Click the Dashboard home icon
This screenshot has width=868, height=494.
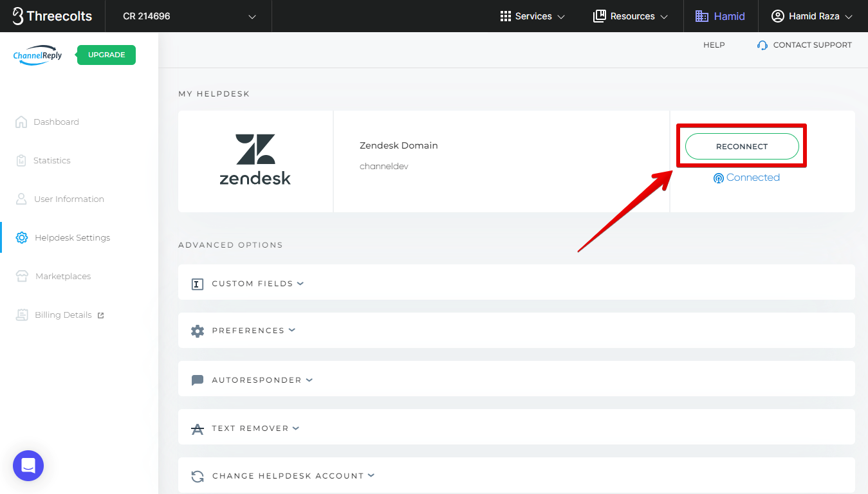coord(21,122)
